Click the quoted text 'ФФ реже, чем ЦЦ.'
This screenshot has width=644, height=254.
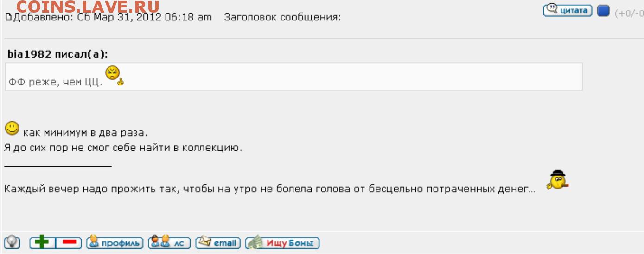(x=55, y=83)
